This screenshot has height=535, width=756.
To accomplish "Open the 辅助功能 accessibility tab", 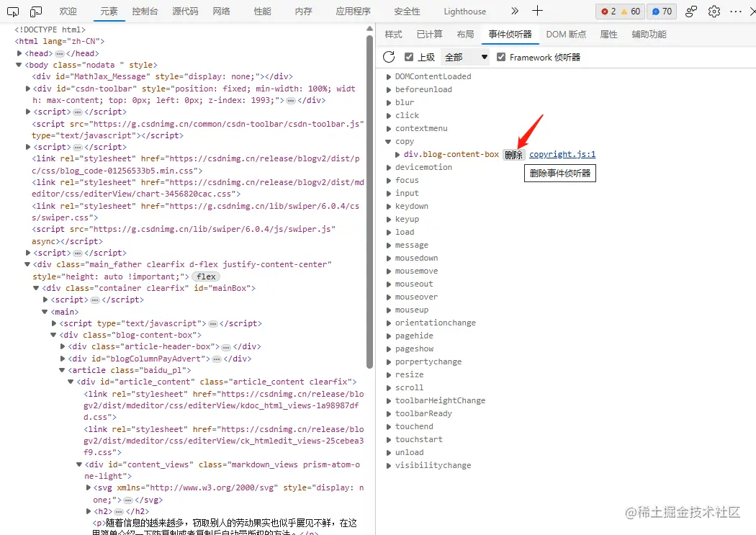I will click(649, 35).
